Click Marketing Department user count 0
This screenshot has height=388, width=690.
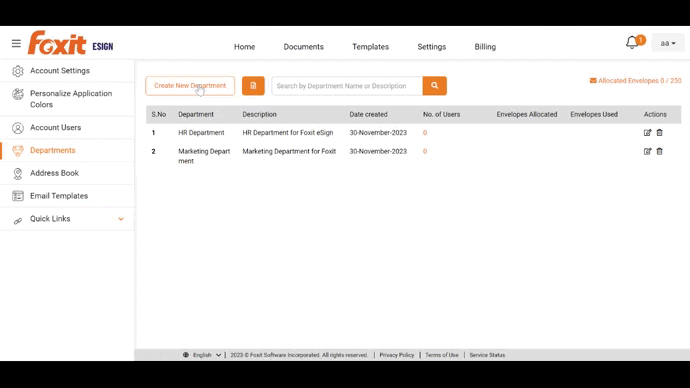pyautogui.click(x=425, y=151)
